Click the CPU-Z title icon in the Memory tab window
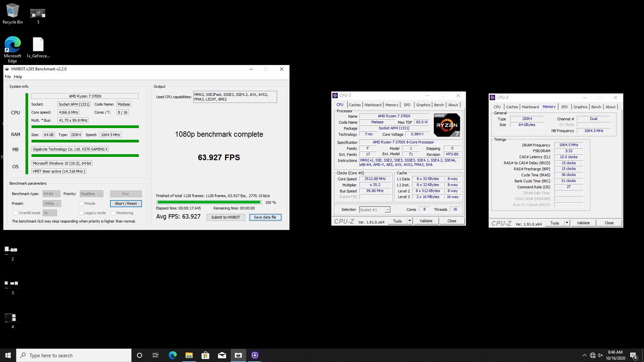 (492, 98)
